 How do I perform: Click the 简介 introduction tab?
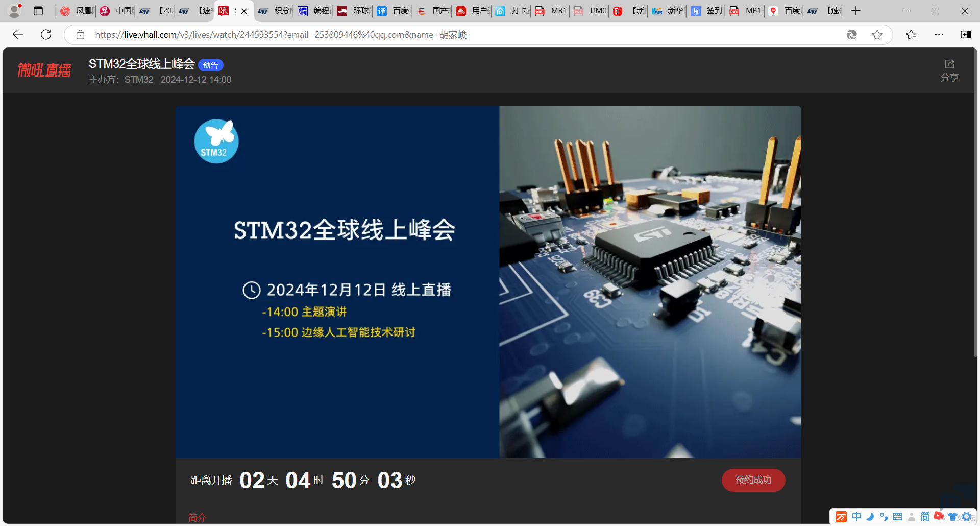pyautogui.click(x=197, y=517)
